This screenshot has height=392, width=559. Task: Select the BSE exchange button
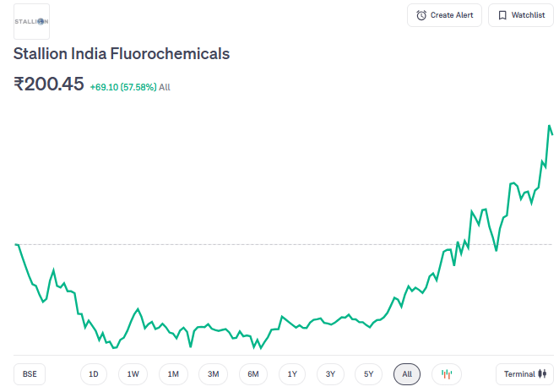tap(30, 374)
